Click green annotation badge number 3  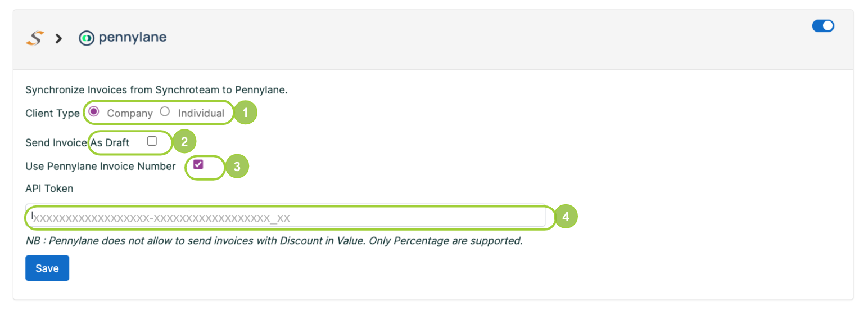pos(237,167)
